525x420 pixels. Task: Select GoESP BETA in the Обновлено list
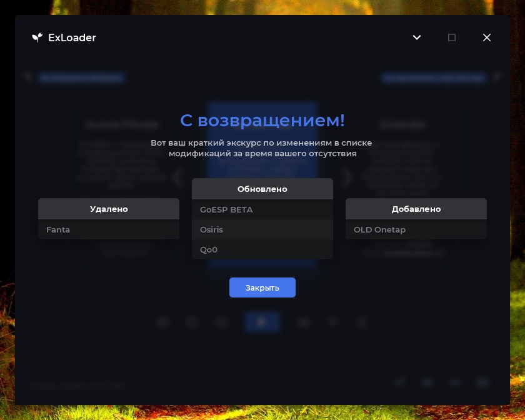[x=262, y=209]
